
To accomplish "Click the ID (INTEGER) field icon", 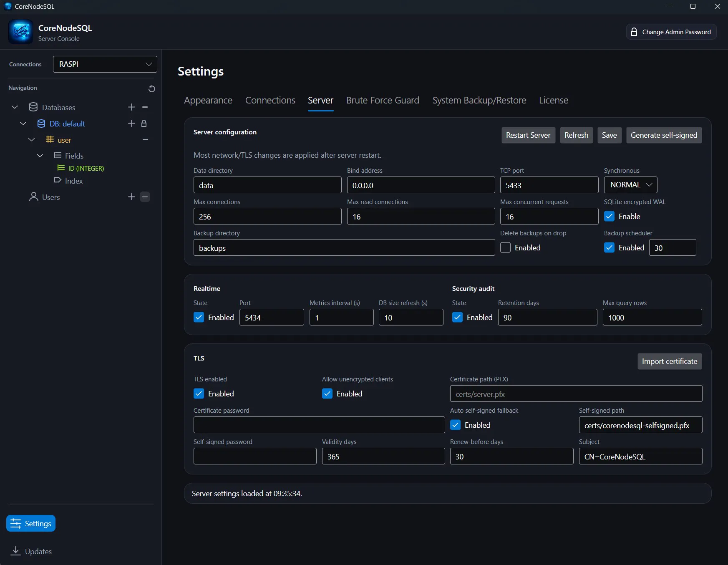I will pyautogui.click(x=61, y=168).
